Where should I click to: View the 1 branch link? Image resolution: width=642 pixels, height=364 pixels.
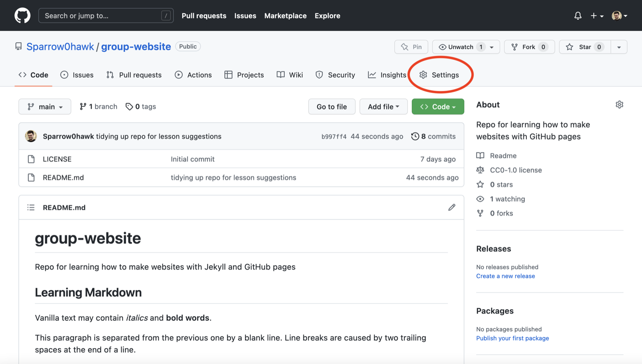(x=98, y=107)
